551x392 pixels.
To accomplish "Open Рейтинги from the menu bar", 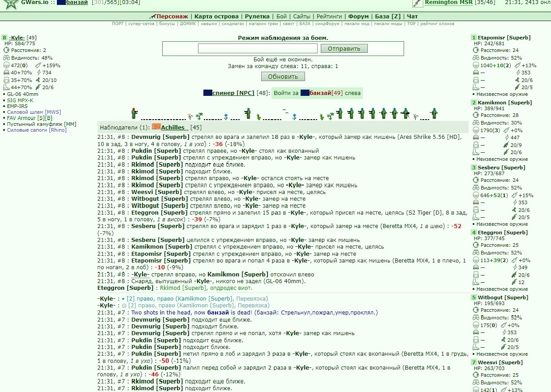I will click(x=329, y=17).
